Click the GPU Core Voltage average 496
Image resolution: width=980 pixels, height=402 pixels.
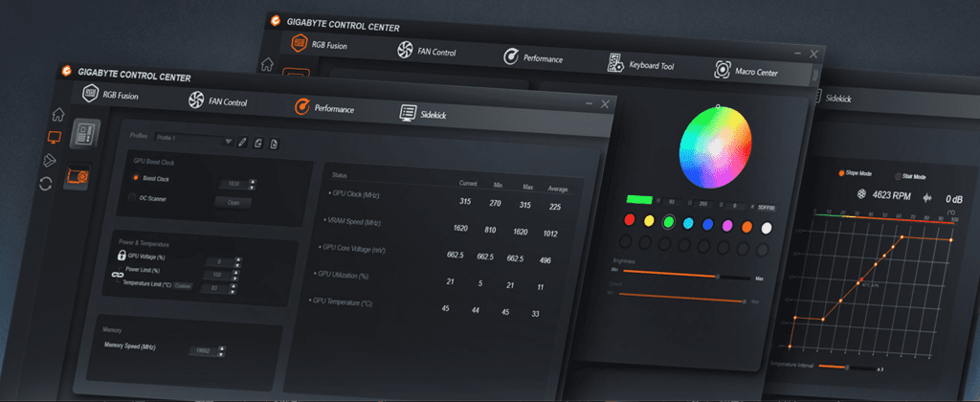[x=545, y=260]
